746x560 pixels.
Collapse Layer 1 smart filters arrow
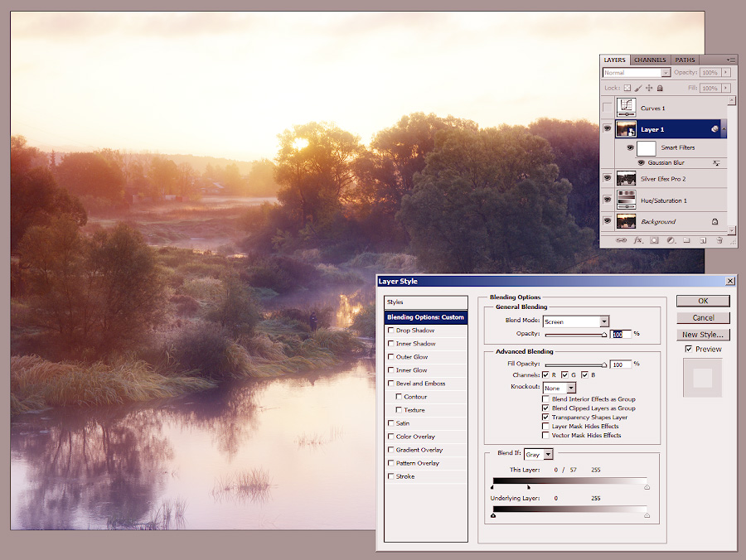click(x=724, y=129)
